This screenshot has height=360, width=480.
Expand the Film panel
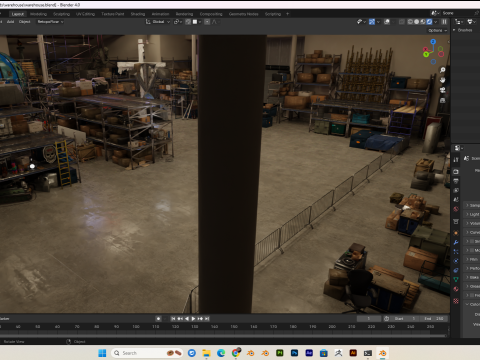(472, 259)
